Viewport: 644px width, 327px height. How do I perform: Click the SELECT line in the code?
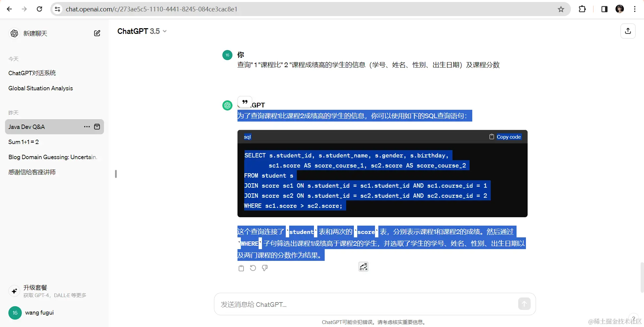(x=346, y=155)
